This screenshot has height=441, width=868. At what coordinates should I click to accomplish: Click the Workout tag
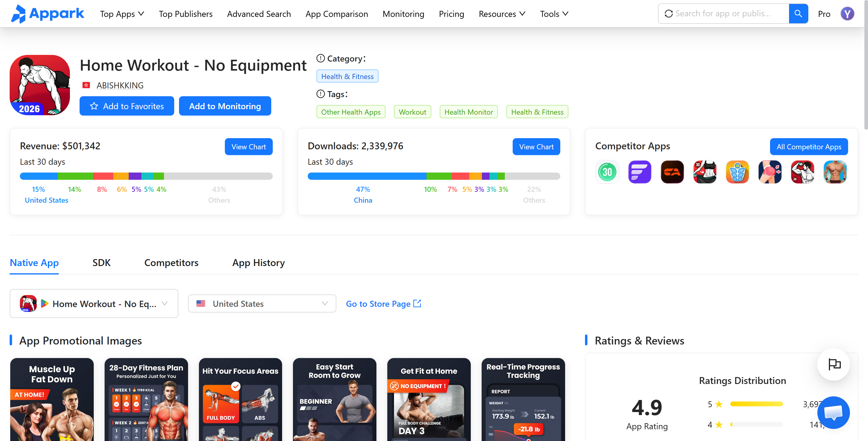click(x=412, y=112)
